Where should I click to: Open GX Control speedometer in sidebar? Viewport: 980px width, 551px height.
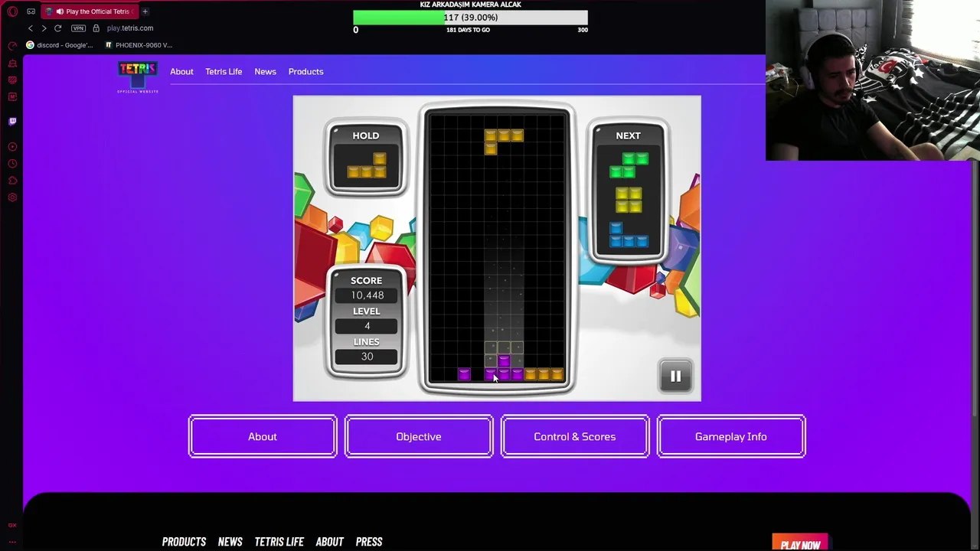coord(12,46)
